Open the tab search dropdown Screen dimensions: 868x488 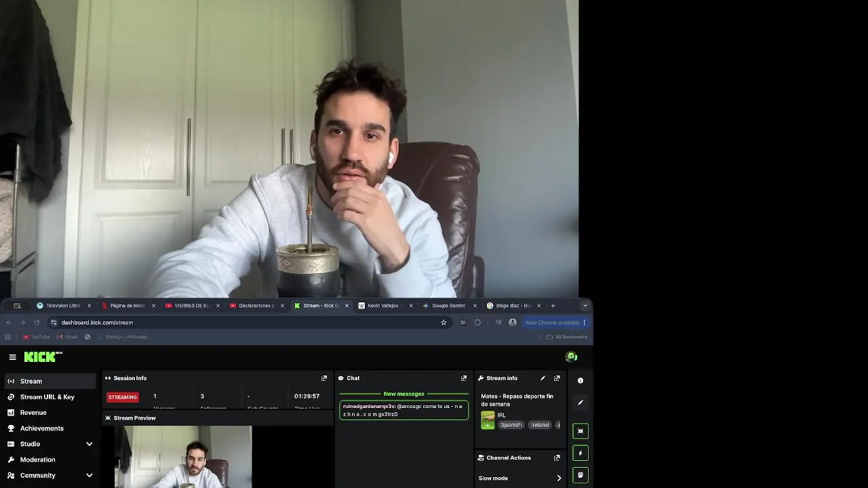coord(585,306)
